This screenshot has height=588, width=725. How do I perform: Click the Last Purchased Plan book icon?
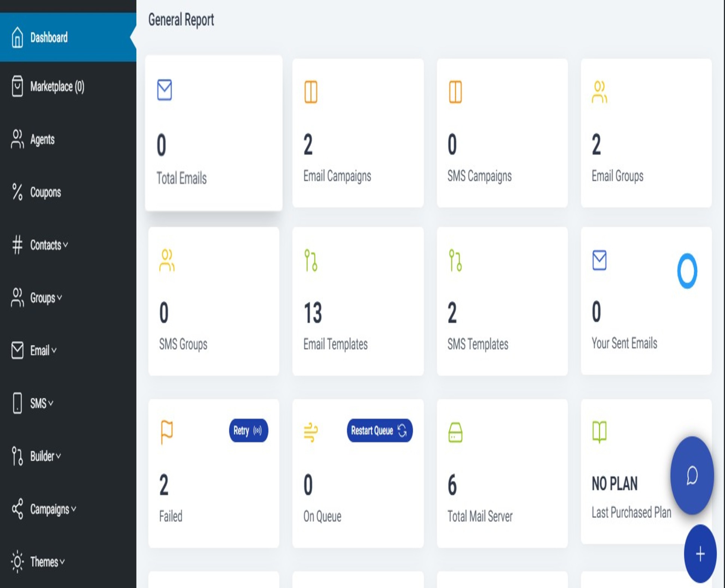pyautogui.click(x=599, y=432)
